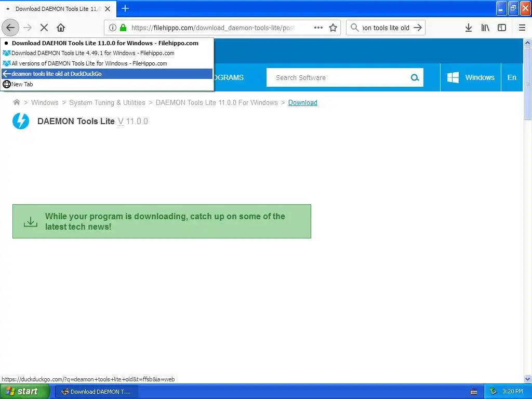The height and width of the screenshot is (399, 532).
Task: Toggle the sidebar view icon
Action: point(502,28)
